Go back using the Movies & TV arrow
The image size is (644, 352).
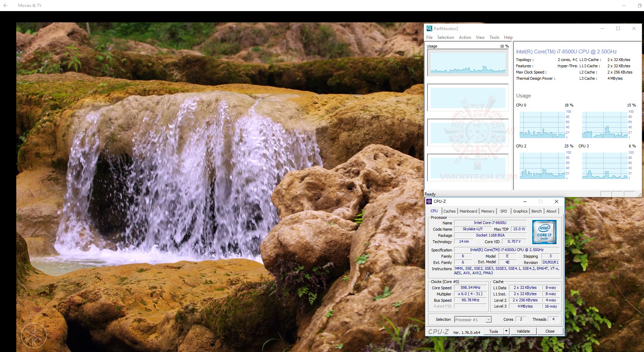pyautogui.click(x=6, y=6)
